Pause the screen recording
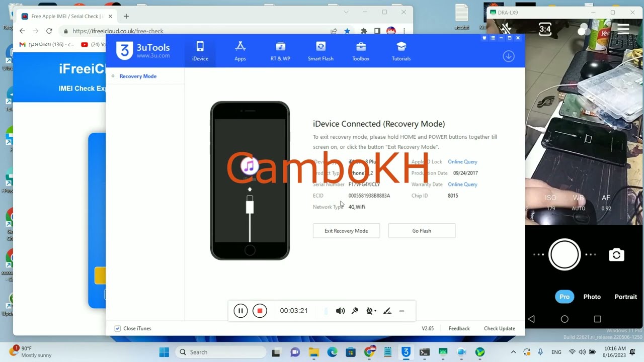Viewport: 644px width, 362px height. coord(240,311)
